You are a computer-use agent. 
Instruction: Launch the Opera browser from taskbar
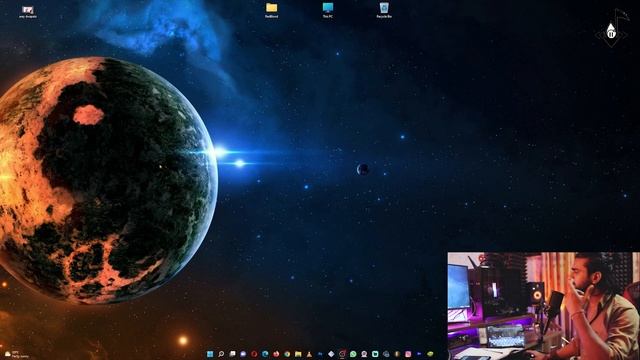click(x=254, y=354)
